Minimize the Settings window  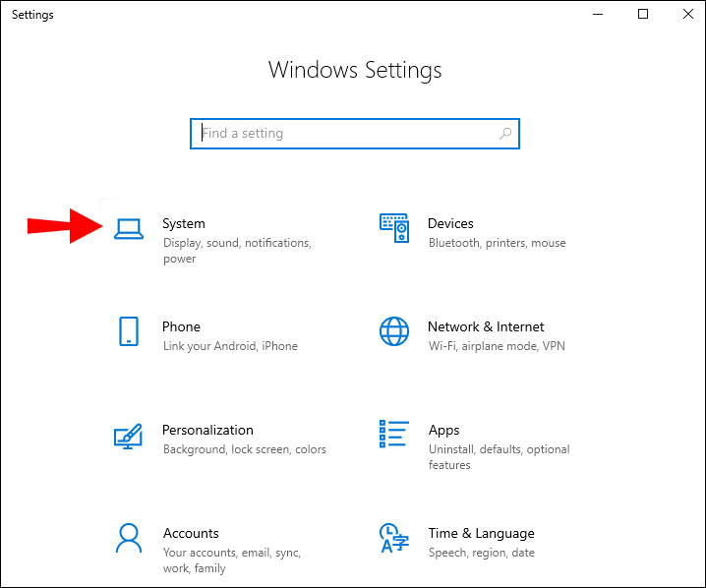pos(598,14)
